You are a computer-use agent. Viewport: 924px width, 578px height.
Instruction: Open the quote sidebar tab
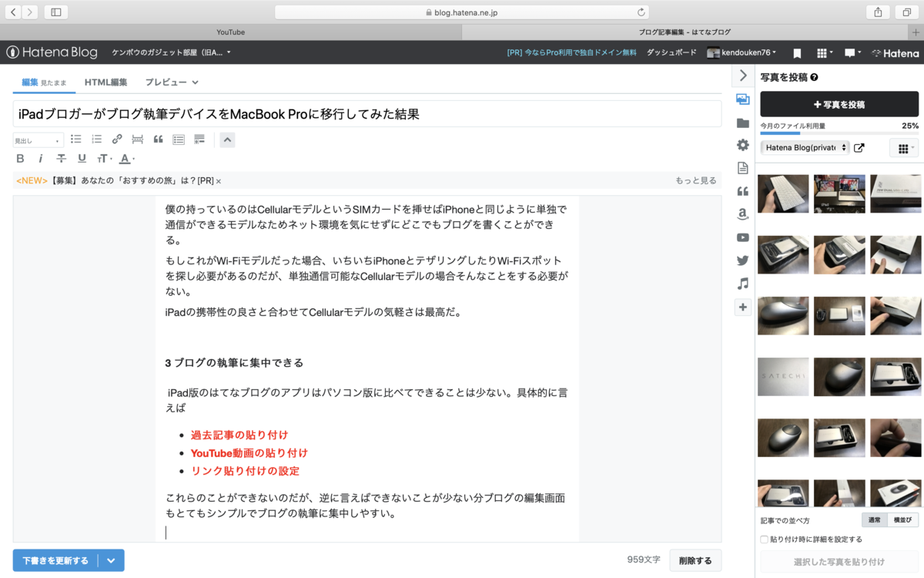pyautogui.click(x=742, y=191)
